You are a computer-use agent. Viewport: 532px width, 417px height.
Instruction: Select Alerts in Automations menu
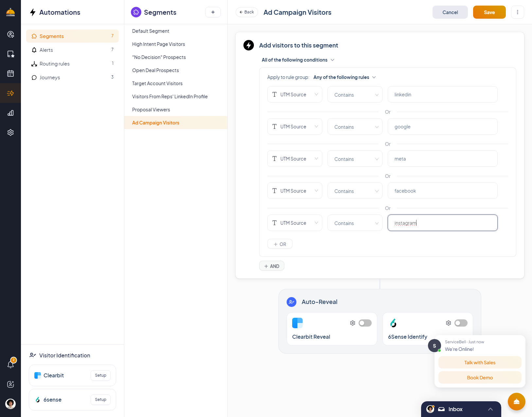click(72, 50)
